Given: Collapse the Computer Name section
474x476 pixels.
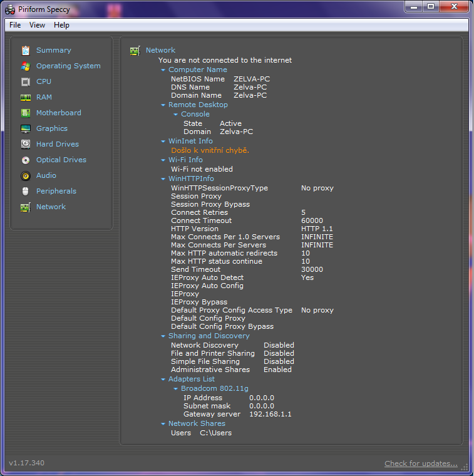Looking at the screenshot, I should click(x=163, y=70).
